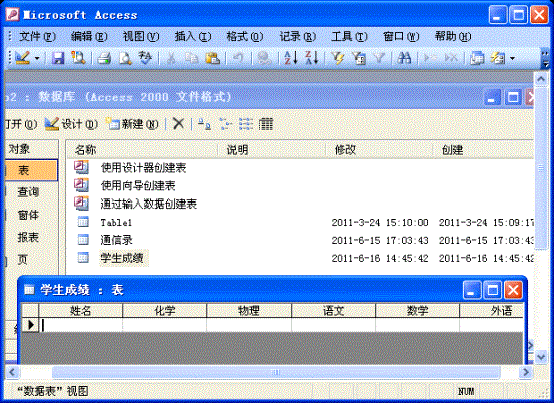This screenshot has height=403, width=554.
Task: Switch to details list view icon
Action: (266, 124)
